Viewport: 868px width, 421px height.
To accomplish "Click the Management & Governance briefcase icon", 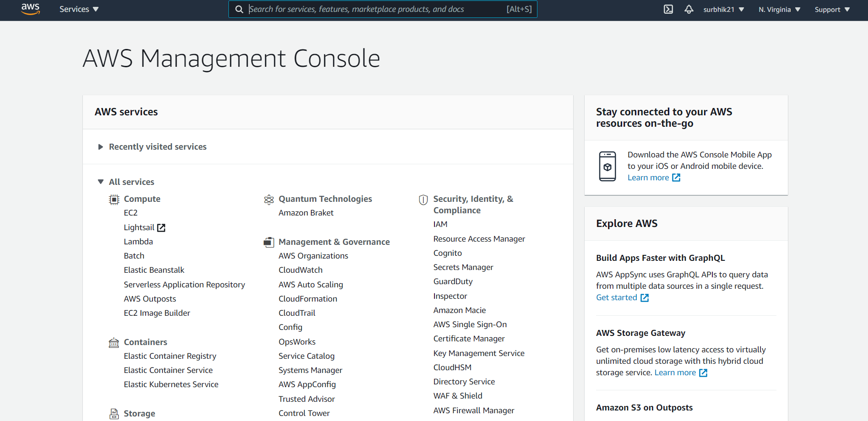I will (x=269, y=242).
